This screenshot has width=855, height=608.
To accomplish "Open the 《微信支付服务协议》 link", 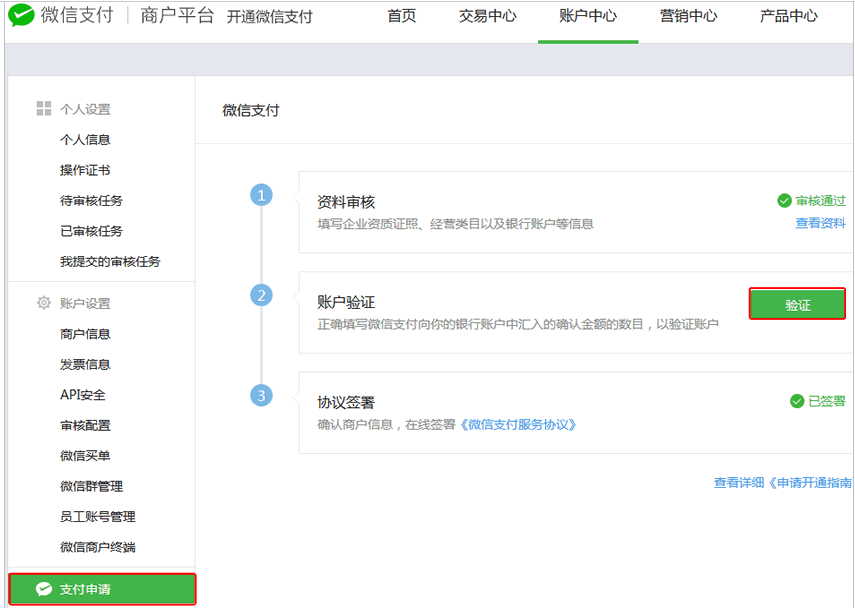I will (517, 424).
